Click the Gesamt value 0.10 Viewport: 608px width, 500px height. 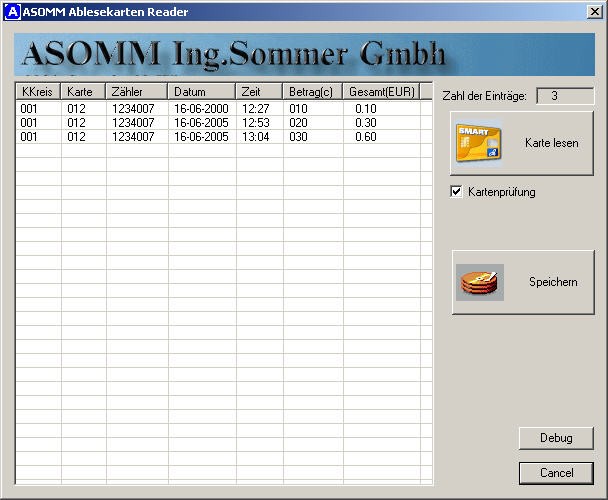[x=382, y=109]
